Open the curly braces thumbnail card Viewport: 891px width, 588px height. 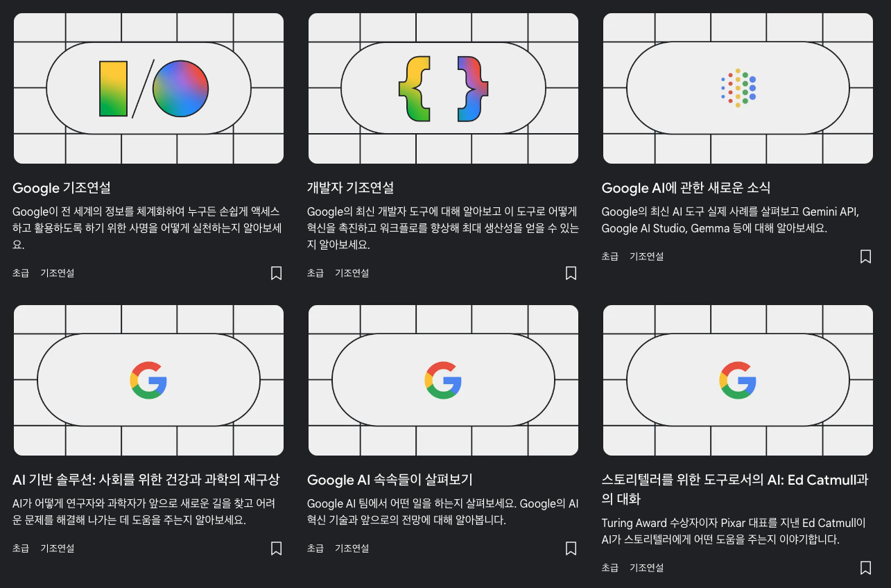pyautogui.click(x=443, y=88)
